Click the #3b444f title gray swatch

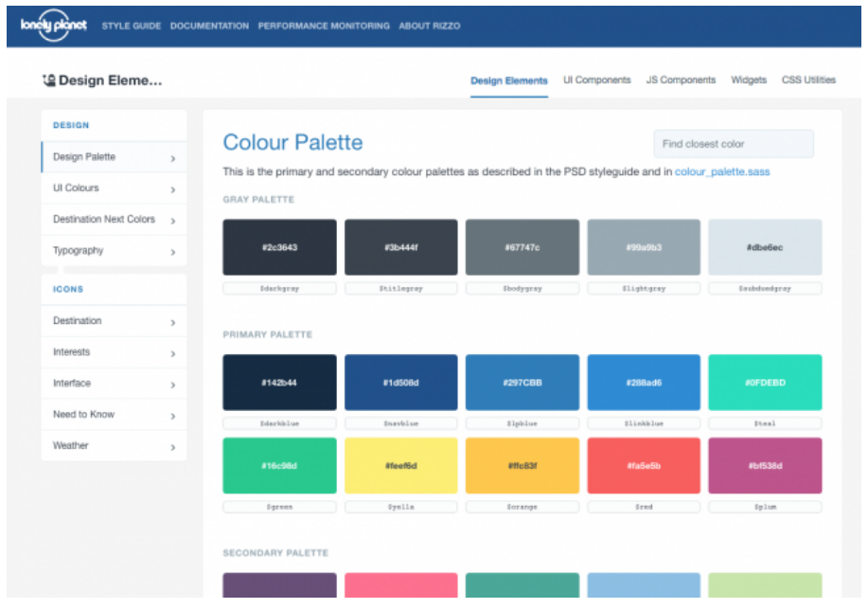click(x=400, y=247)
